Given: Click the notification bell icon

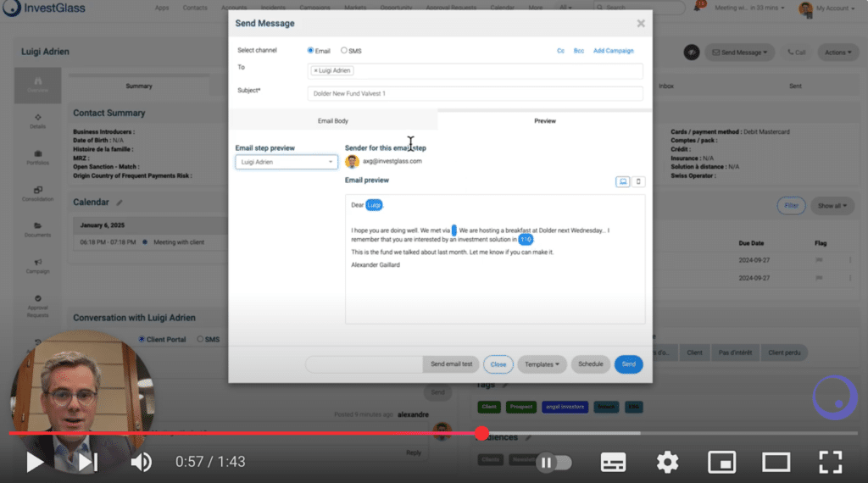Looking at the screenshot, I should pos(698,8).
